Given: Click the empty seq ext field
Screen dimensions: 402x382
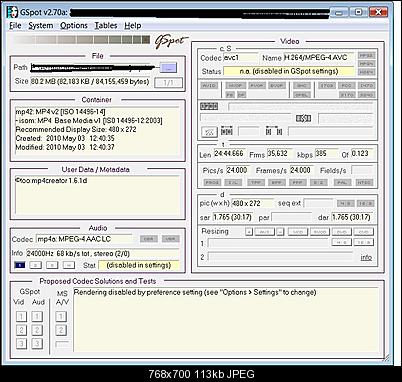Looking at the screenshot, I should [x=318, y=203].
